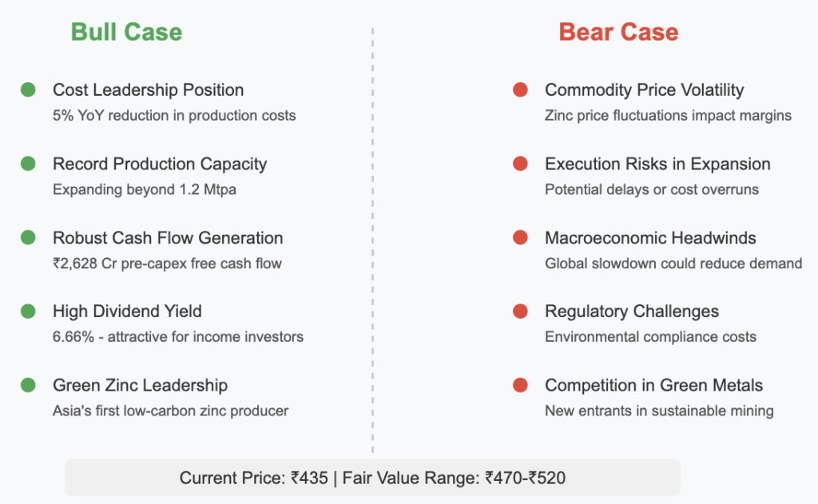Click the ₹2,628 Cr free cash flow text
Image resolution: width=818 pixels, height=504 pixels.
click(167, 264)
